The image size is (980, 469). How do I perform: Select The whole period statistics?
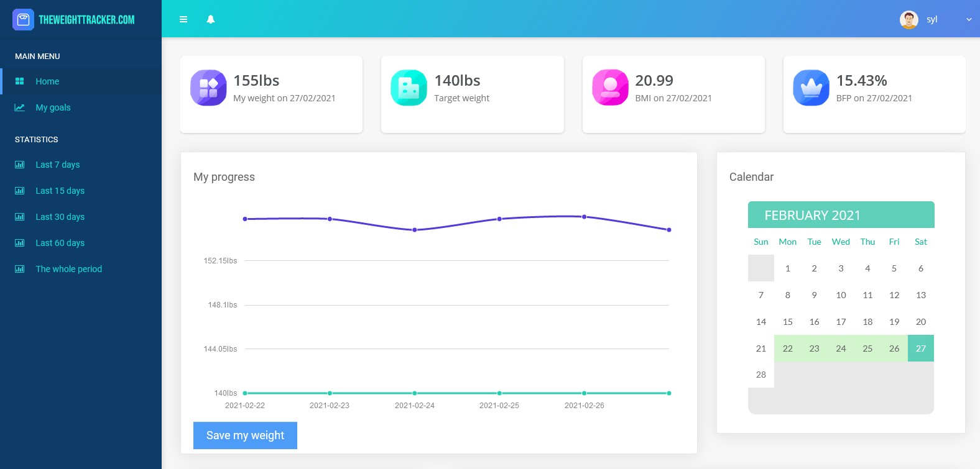68,269
